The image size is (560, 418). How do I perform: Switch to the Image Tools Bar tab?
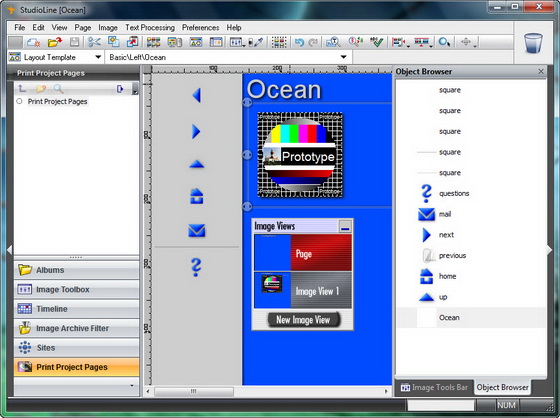click(x=434, y=387)
